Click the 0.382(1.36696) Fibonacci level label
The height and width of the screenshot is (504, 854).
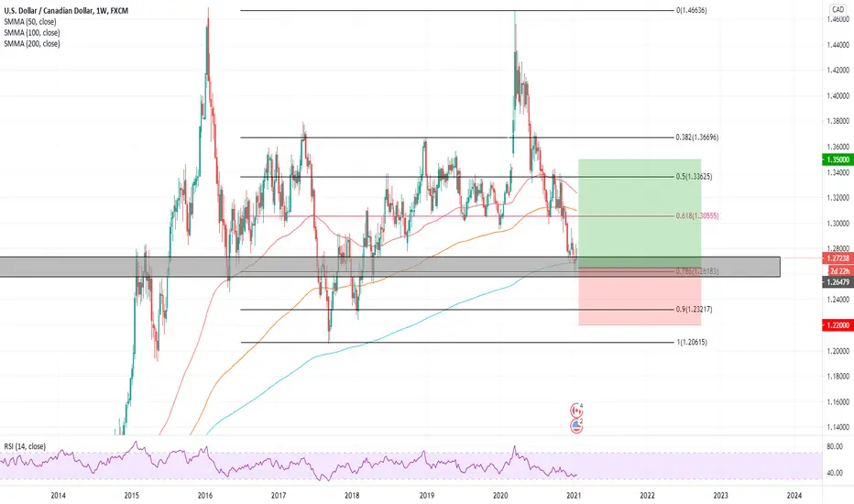(x=697, y=137)
